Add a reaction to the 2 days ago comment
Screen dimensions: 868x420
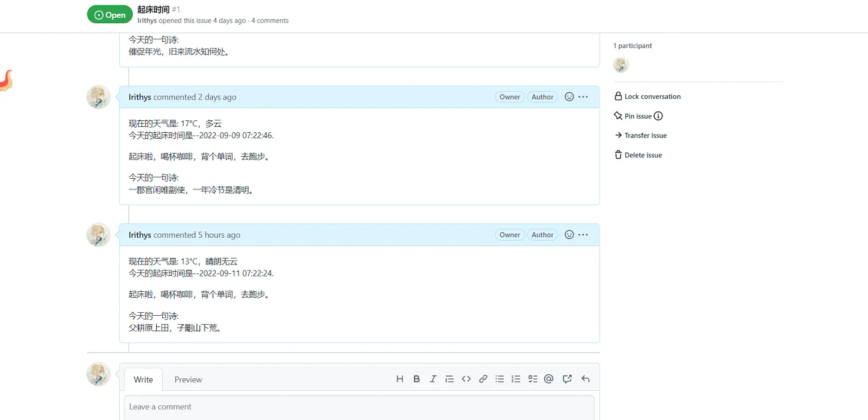pos(569,97)
